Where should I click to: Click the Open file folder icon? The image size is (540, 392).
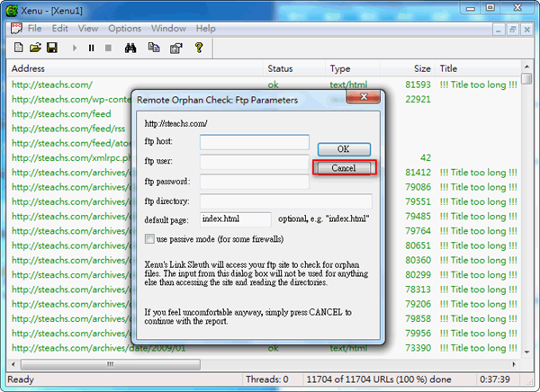[35, 48]
